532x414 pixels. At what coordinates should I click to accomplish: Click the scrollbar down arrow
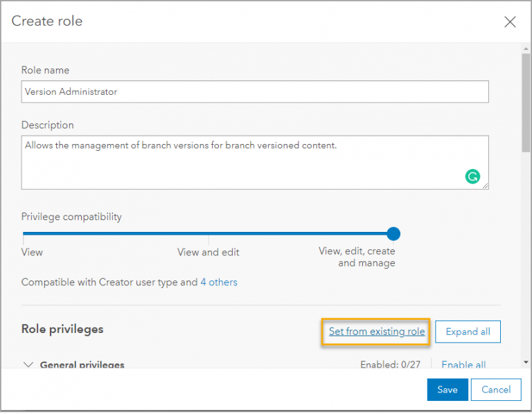coord(526,362)
